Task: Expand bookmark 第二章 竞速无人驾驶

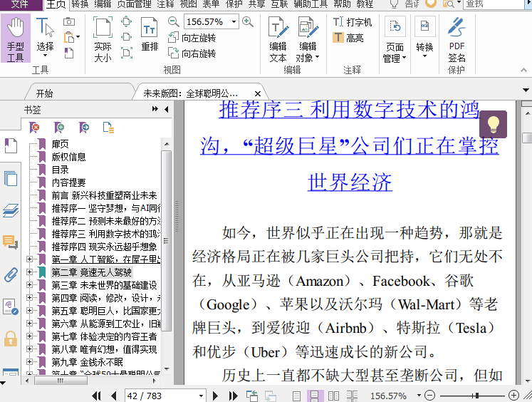Action: pyautogui.click(x=29, y=272)
